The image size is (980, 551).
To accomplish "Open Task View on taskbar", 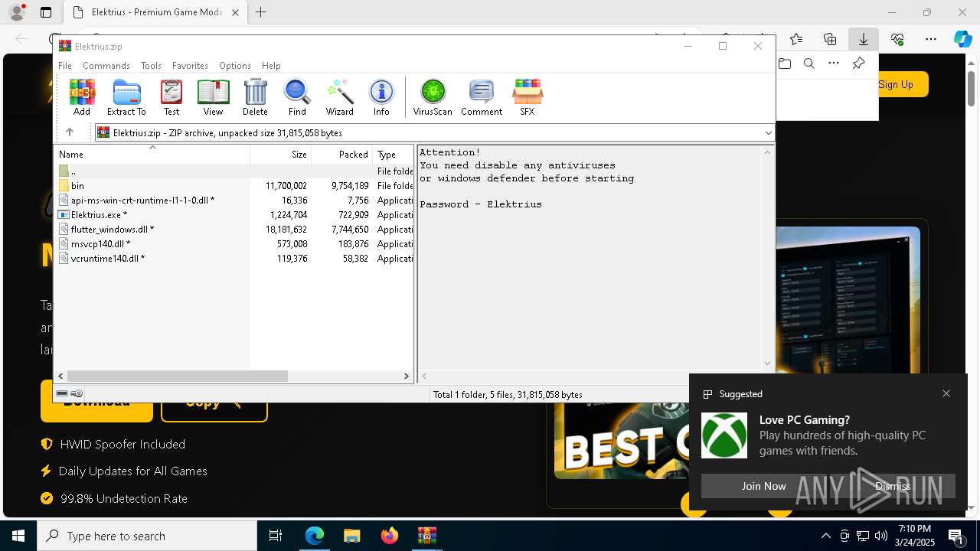I will coord(276,536).
